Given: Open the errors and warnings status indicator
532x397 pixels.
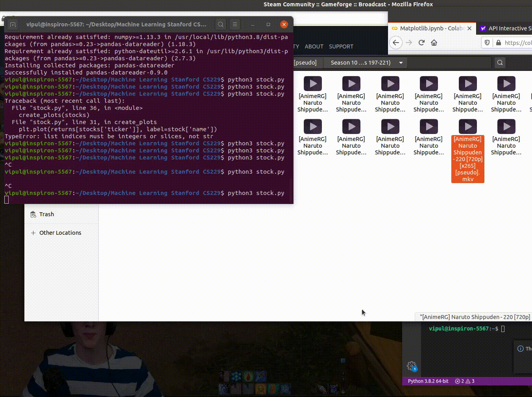Looking at the screenshot, I should tap(465, 381).
